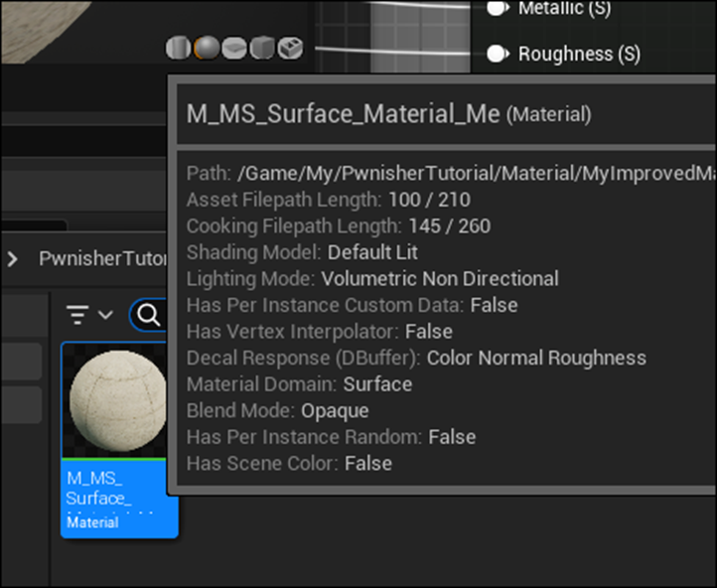Image resolution: width=717 pixels, height=588 pixels.
Task: Click the upper item in left panel
Action: 20,361
